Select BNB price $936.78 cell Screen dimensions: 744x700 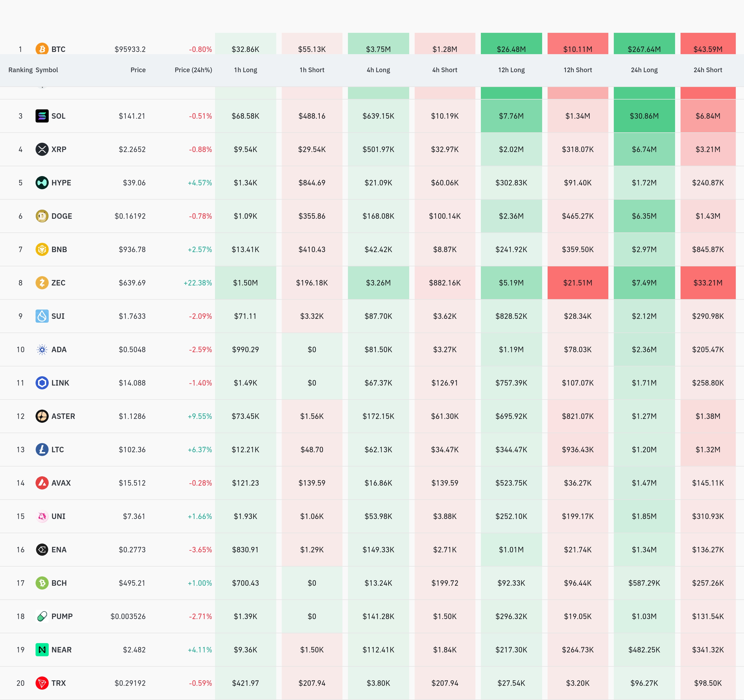[x=132, y=250]
